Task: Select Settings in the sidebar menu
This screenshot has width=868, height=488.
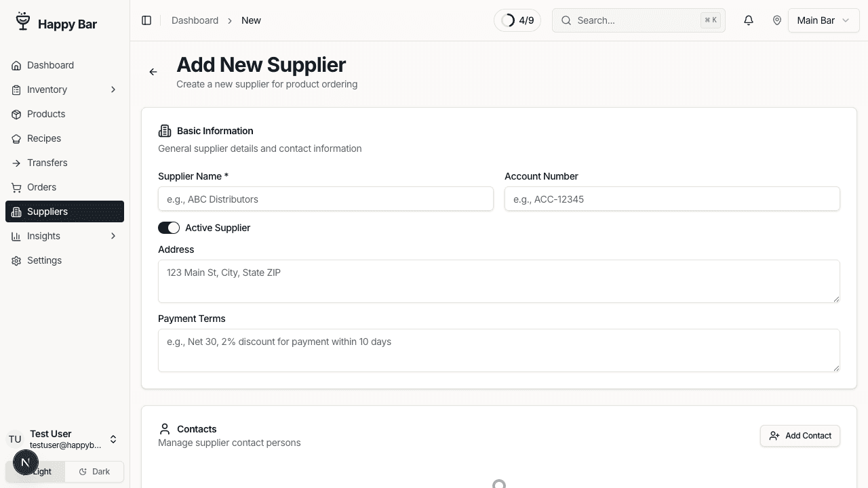Action: point(44,260)
